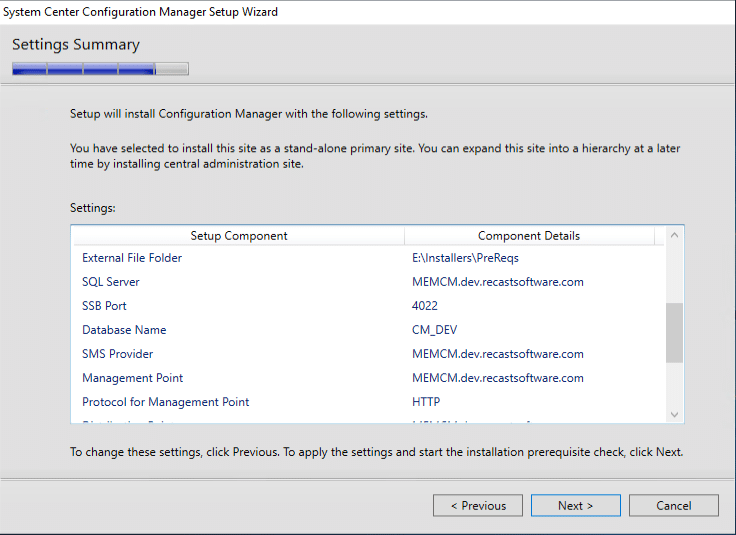Click the settings list scroll-down arrow
736x535 pixels.
pos(674,414)
